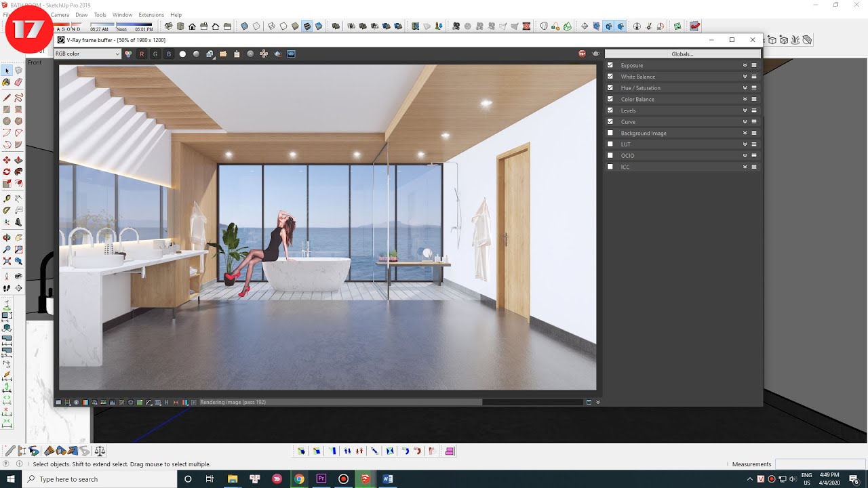Screen dimensions: 868x488
Task: Choose Shaded With Textures style
Action: (x=307, y=26)
